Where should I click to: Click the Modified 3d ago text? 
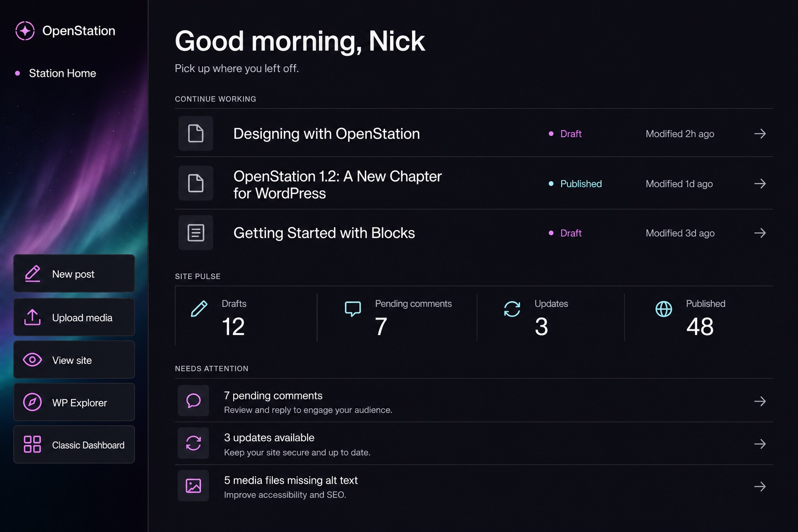pos(680,233)
